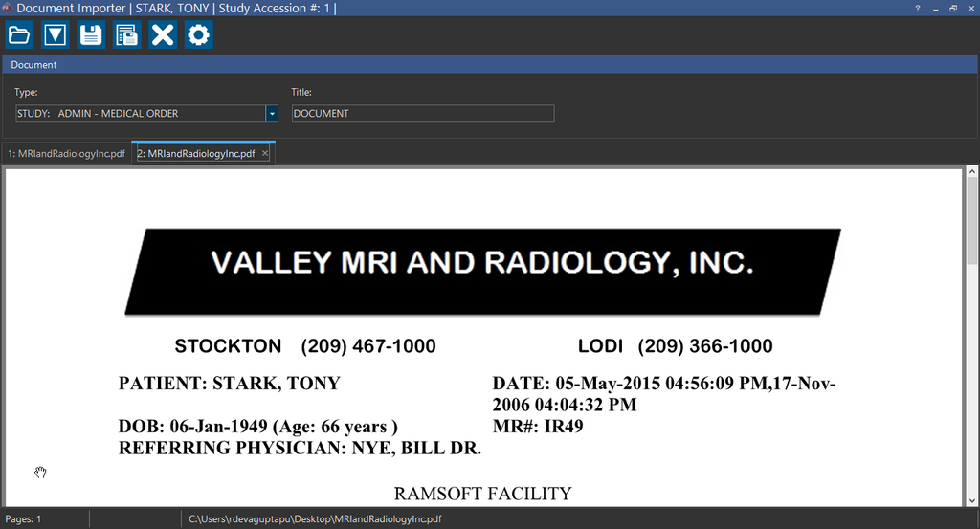This screenshot has height=529, width=980.
Task: Switch to the first MRIandRadiologyInc.pdf tab
Action: [x=67, y=153]
